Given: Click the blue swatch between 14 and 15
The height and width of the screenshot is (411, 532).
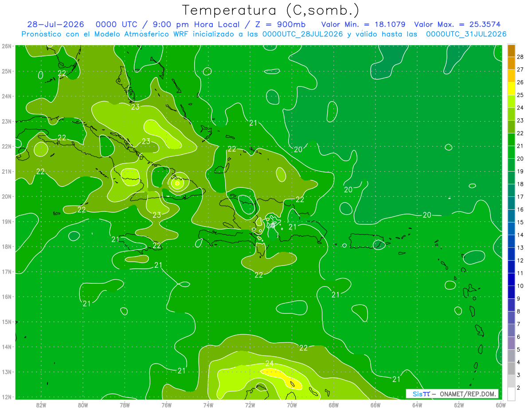Looking at the screenshot, I should (511, 228).
